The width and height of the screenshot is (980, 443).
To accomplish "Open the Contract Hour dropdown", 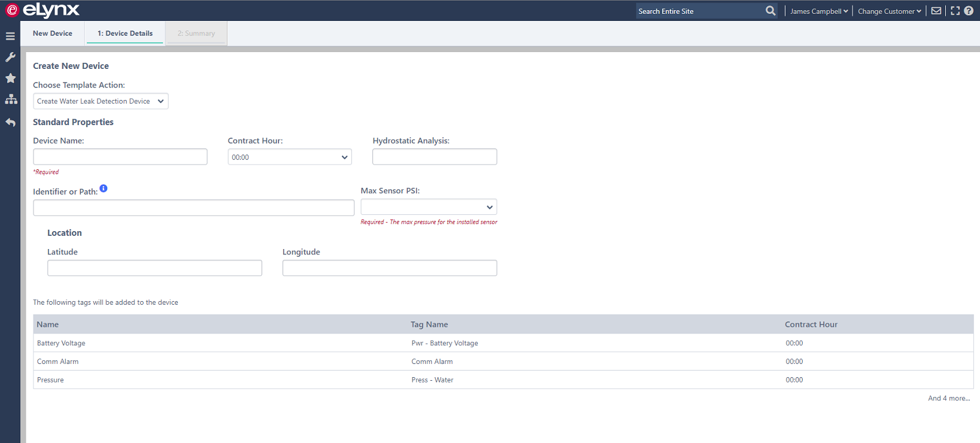I will coord(290,157).
